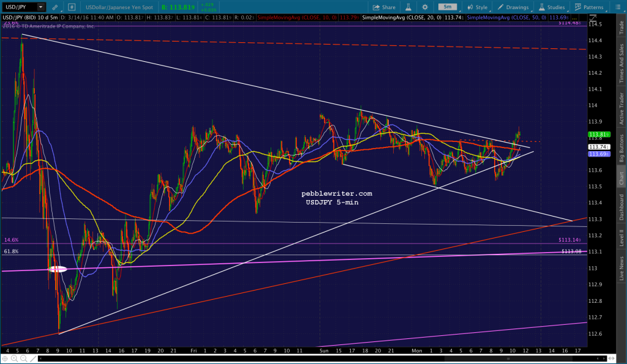Screen dimensions: 627x364
Task: Click the $113.149 level label
Action: (x=569, y=240)
